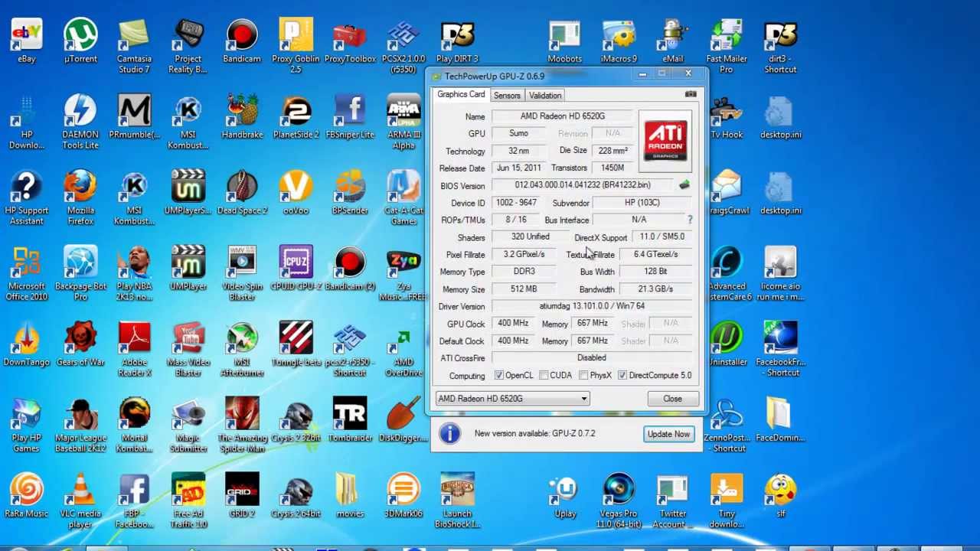This screenshot has height=551, width=980.
Task: Open the Fast Mailer Pro shortcut
Action: (726, 45)
